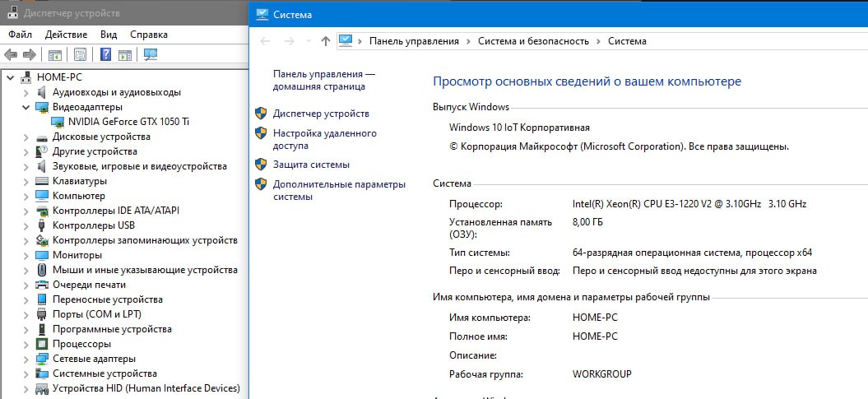Click the blue Help question mark icon
This screenshot has height=399, width=868.
[105, 55]
